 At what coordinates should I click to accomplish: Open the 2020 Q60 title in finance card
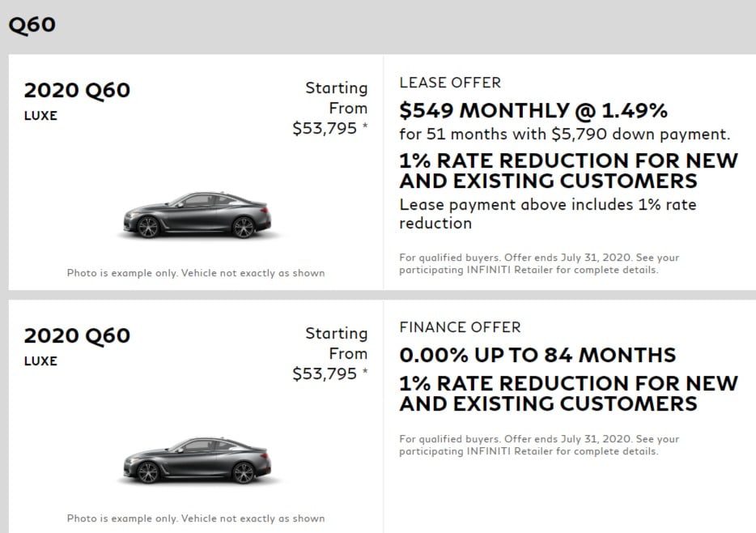(77, 335)
